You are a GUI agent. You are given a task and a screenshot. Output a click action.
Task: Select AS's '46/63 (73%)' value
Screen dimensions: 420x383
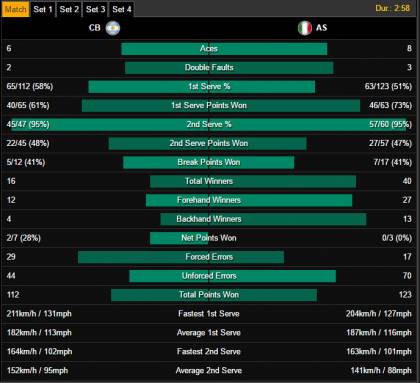tap(390, 106)
